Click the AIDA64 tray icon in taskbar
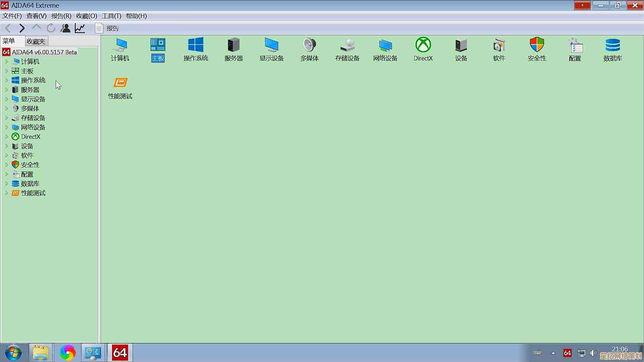Screen dimensions: 644x362 (x=567, y=353)
